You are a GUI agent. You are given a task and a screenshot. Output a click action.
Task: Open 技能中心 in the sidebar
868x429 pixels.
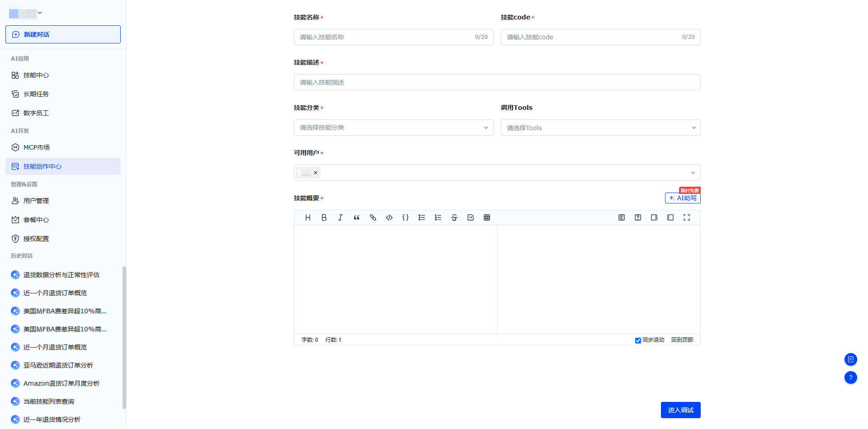(63, 75)
